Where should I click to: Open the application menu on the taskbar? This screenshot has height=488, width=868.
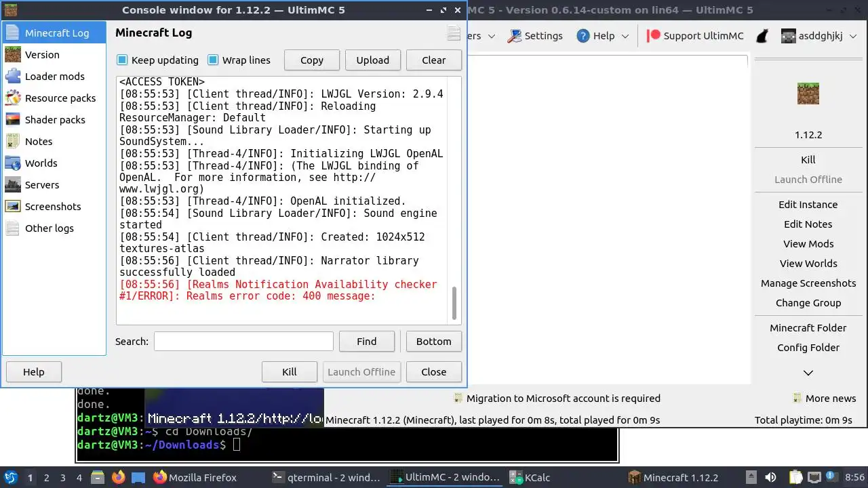[x=11, y=477]
